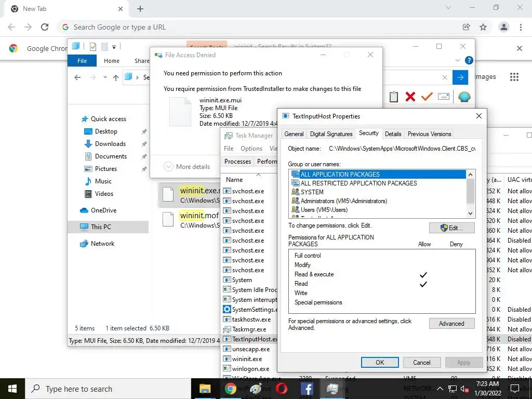Select Users (VM5\Users) entry
The image size is (532, 399).
pos(378,210)
